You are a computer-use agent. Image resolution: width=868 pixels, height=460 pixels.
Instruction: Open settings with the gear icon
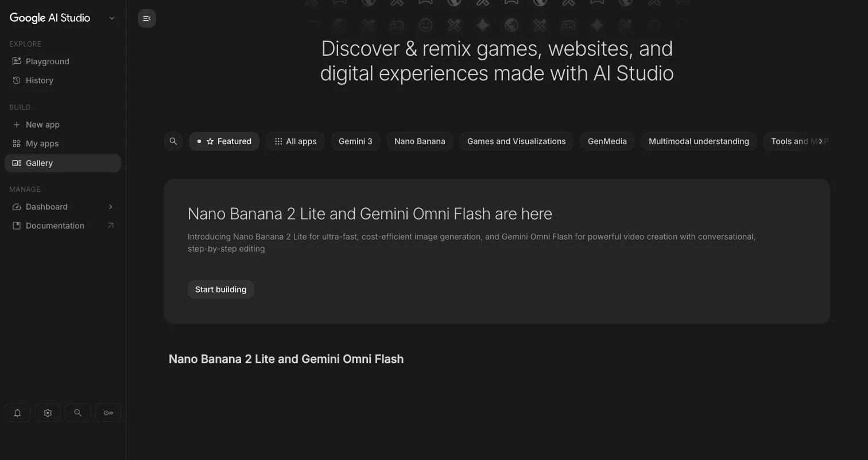pyautogui.click(x=48, y=413)
